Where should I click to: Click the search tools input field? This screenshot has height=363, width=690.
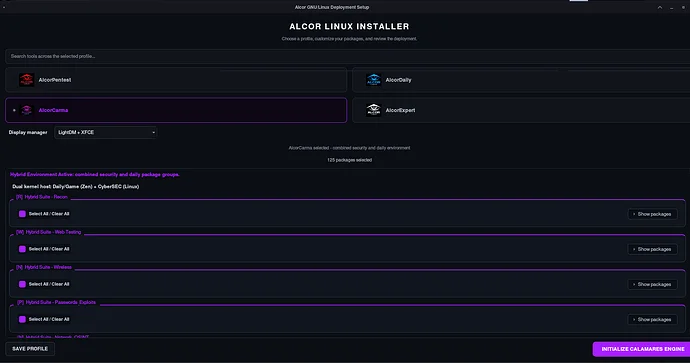click(348, 56)
